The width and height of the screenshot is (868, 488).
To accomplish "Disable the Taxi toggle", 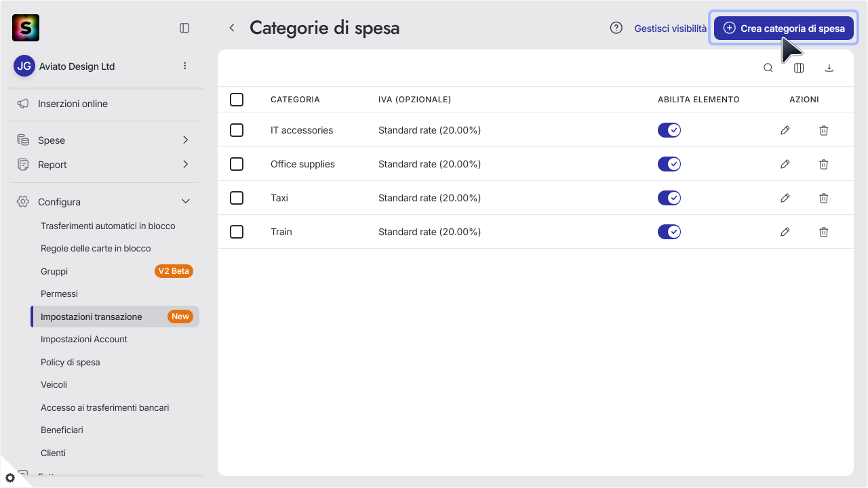I will (x=669, y=198).
